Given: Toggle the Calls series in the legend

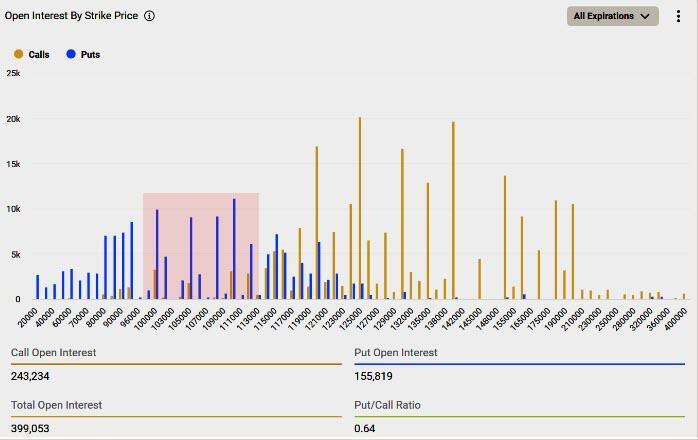Looking at the screenshot, I should (x=37, y=54).
